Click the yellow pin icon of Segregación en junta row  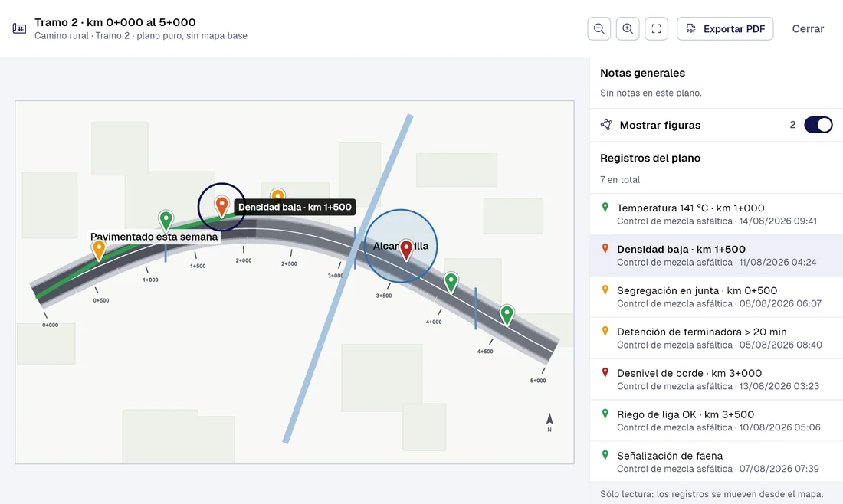(605, 290)
